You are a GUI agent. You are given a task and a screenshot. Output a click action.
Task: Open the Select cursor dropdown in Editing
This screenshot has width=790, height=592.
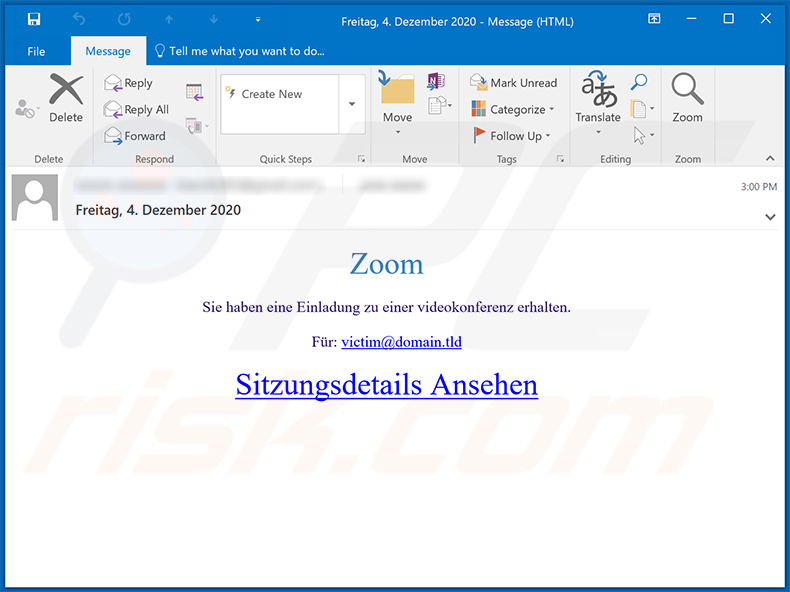click(x=643, y=135)
